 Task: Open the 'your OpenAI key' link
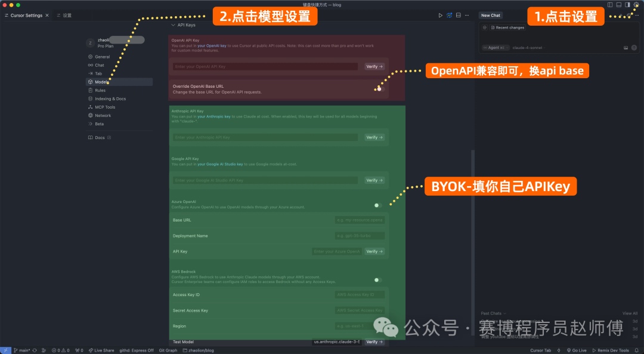coord(212,45)
